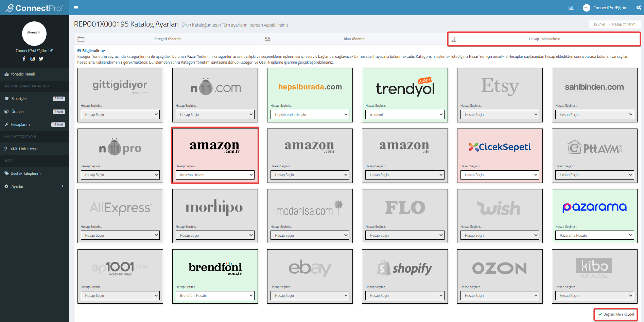Open the hepsiburada Hepsiburada Hesabı dropdown
The image size is (644, 322).
pos(310,115)
